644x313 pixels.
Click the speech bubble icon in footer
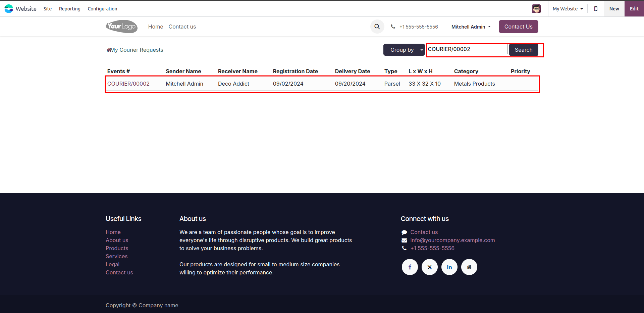coord(404,232)
